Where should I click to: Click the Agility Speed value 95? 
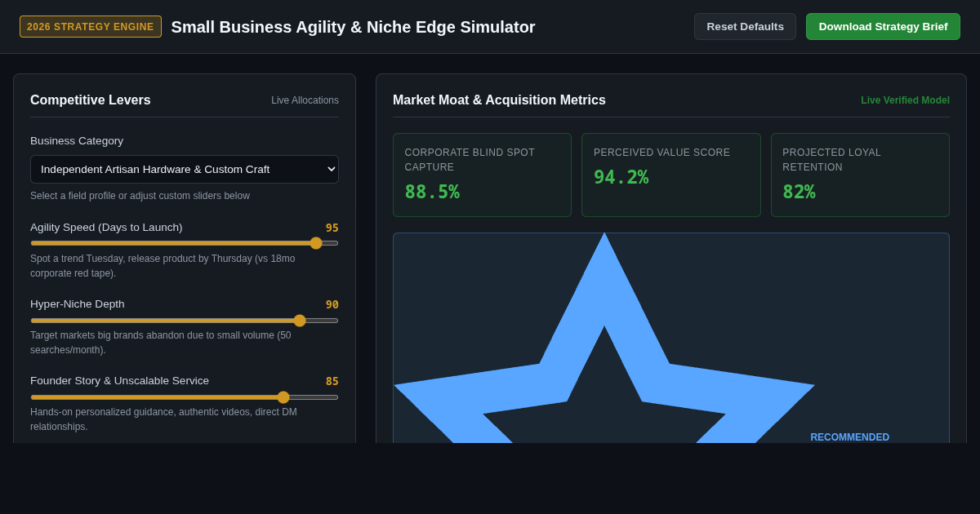pyautogui.click(x=332, y=228)
